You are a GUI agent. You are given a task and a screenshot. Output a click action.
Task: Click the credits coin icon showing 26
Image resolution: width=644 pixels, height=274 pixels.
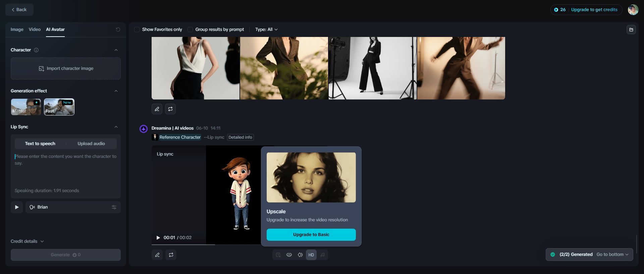(x=556, y=10)
